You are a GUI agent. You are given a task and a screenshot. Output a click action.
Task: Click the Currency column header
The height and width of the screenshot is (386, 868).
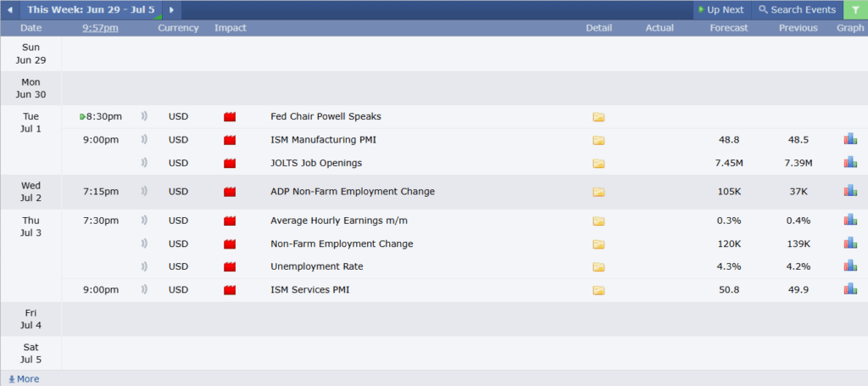[x=178, y=28]
